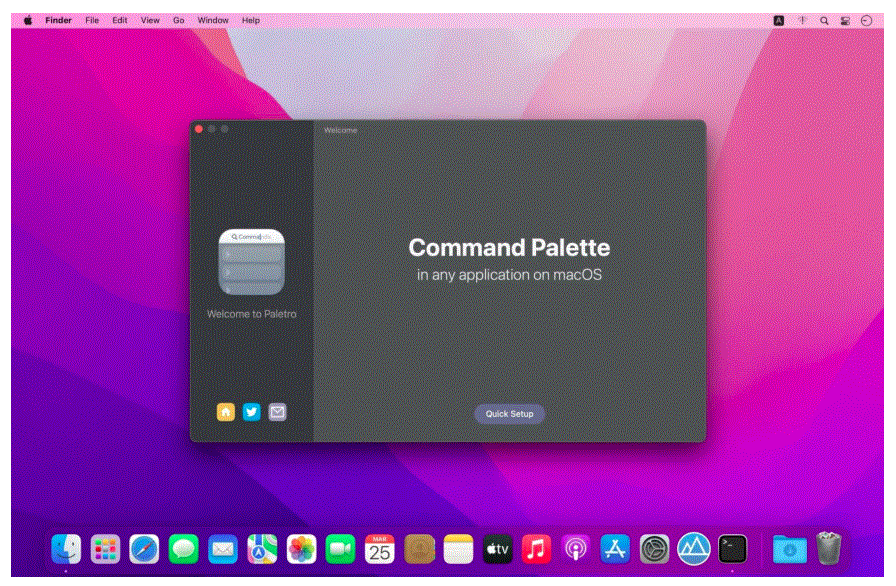Open the Help menu

[x=251, y=20]
